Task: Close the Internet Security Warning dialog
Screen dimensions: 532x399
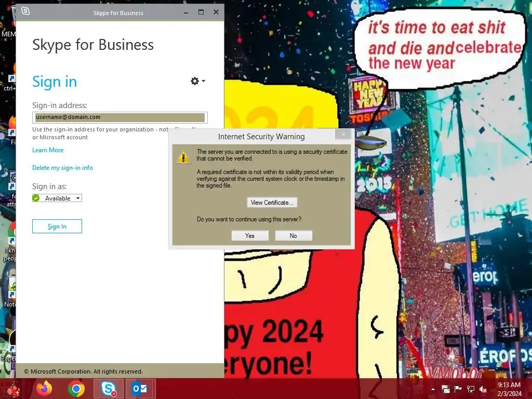Action: [343, 135]
